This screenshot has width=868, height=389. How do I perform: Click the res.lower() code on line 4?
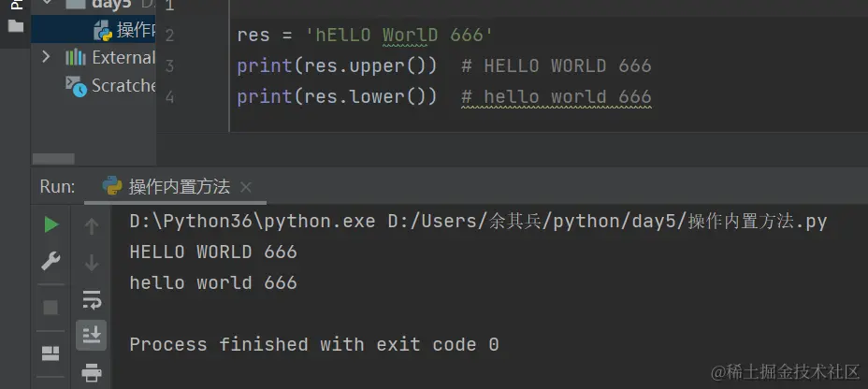(x=366, y=97)
